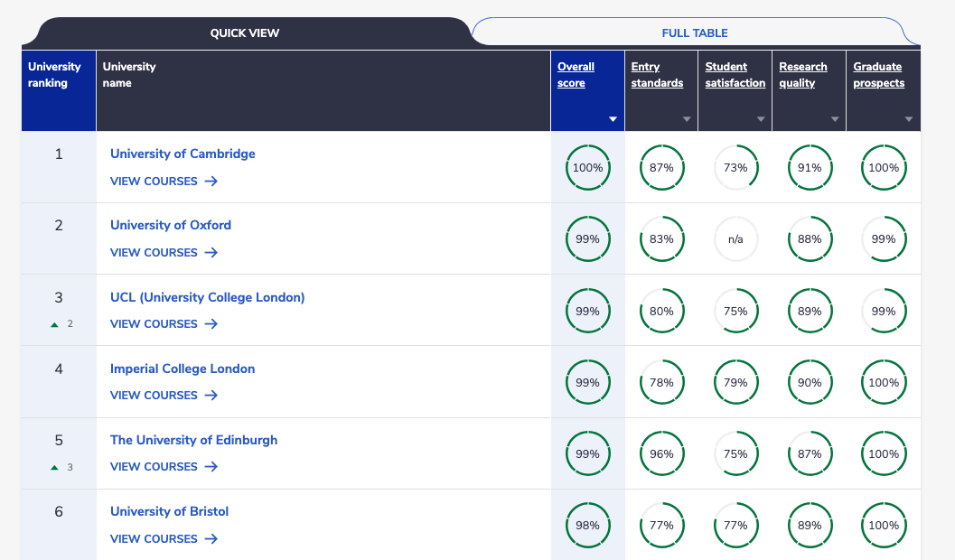
Task: Click UCL's green rank-rise triangle indicator
Action: pos(54,322)
